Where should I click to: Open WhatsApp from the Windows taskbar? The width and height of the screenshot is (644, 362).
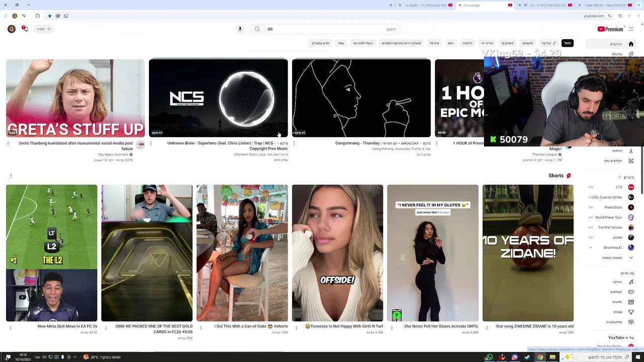[489, 357]
